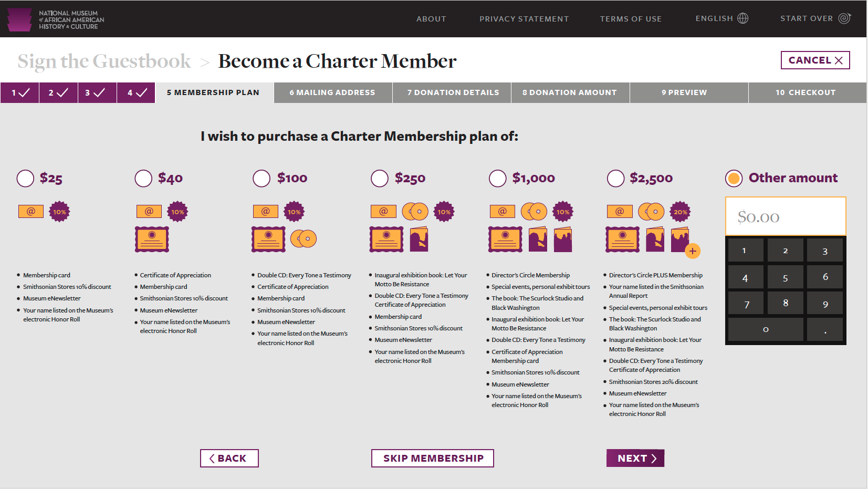Click the orange plus icon under $2,500
This screenshot has height=489, width=868.
[x=693, y=251]
